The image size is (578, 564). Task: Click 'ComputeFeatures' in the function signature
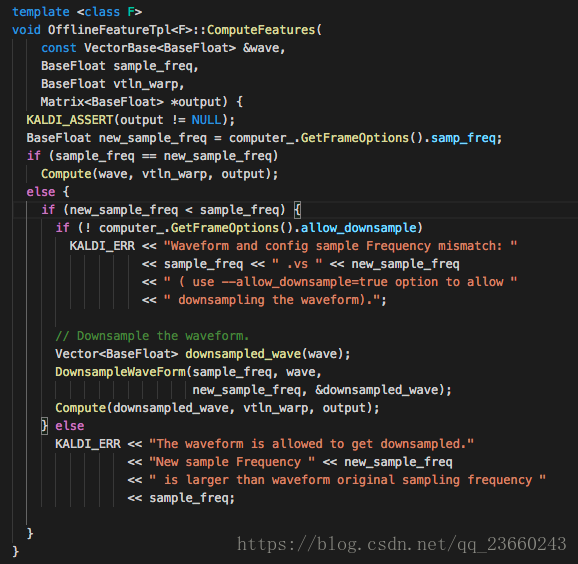pyautogui.click(x=261, y=29)
